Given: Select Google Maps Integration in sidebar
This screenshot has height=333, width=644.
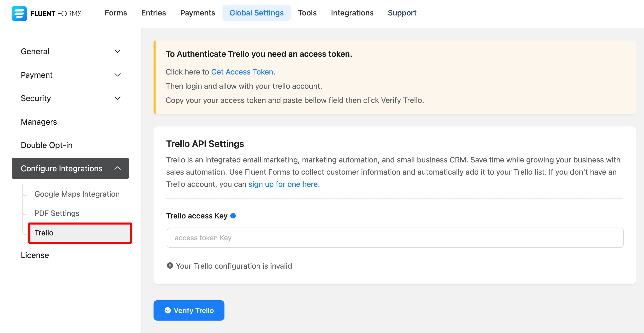Looking at the screenshot, I should coord(77,194).
